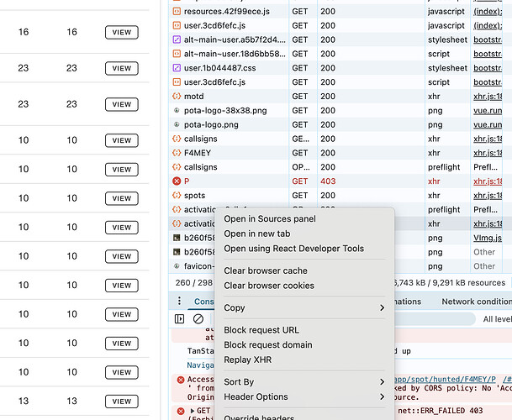Click the pota-logo-38x38.png image icon
This screenshot has width=512, height=420.
point(177,110)
